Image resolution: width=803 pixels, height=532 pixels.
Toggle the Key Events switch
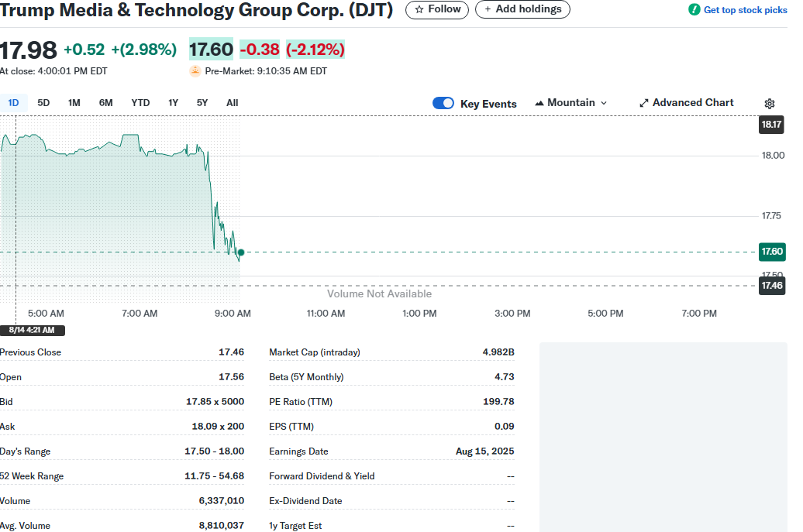point(443,103)
